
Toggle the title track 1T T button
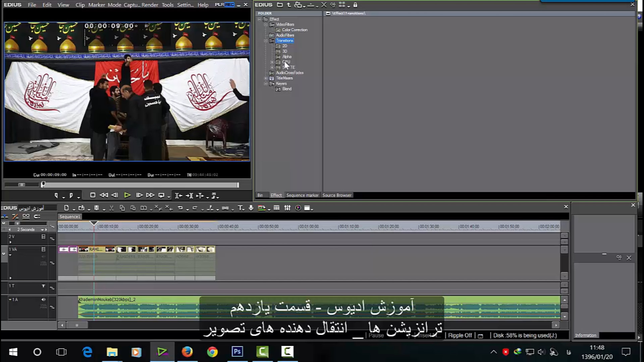tap(43, 286)
